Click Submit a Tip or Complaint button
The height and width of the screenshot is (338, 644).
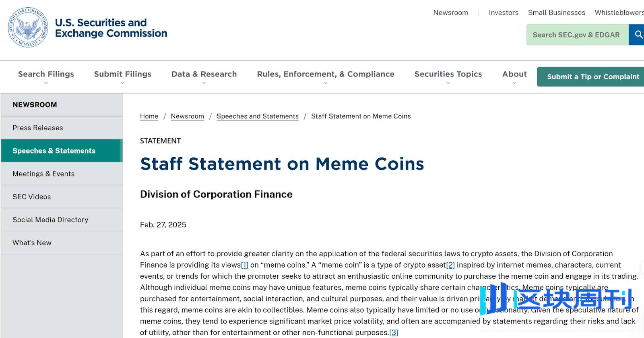tap(592, 77)
